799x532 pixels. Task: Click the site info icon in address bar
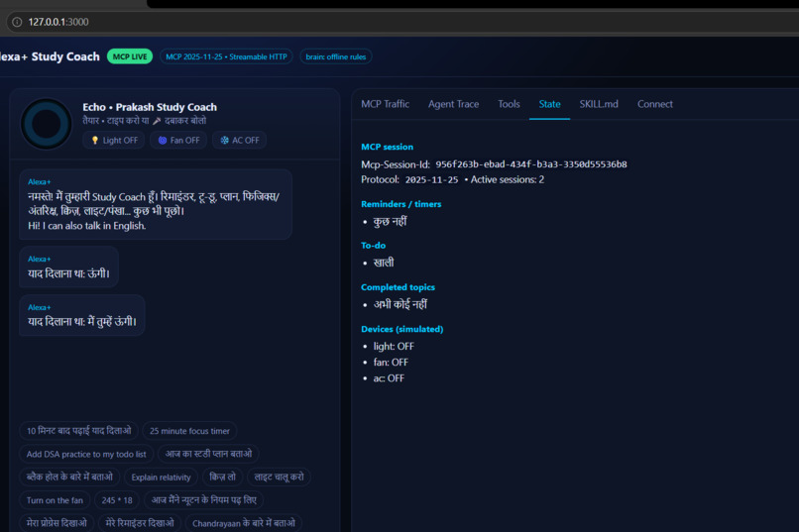pyautogui.click(x=17, y=22)
